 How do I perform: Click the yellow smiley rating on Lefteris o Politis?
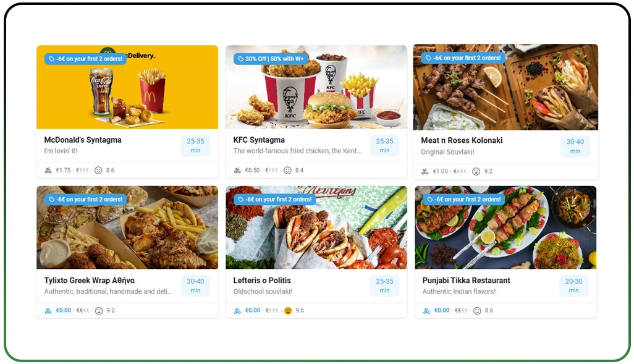[288, 311]
